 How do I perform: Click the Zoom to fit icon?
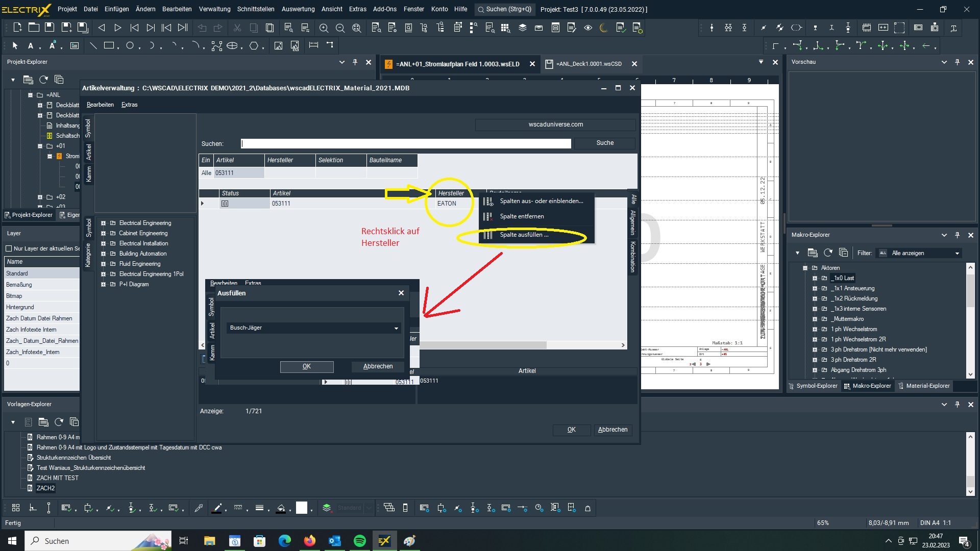click(357, 28)
